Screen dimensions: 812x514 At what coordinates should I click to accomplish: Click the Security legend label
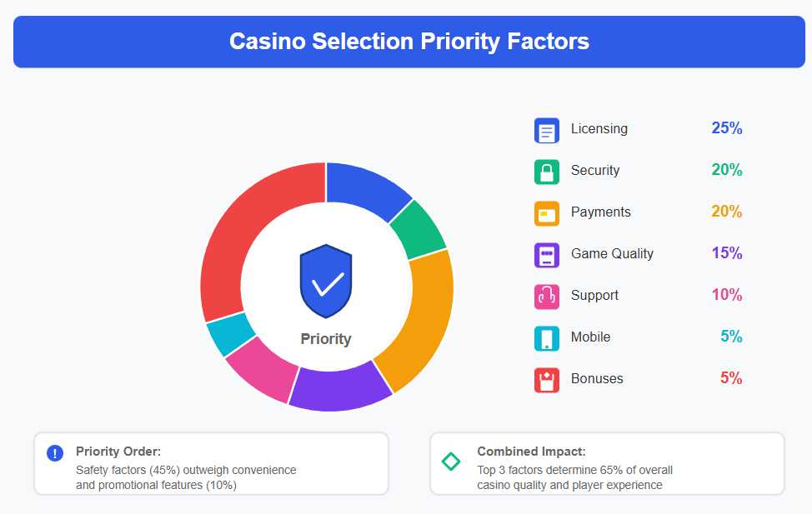[595, 170]
